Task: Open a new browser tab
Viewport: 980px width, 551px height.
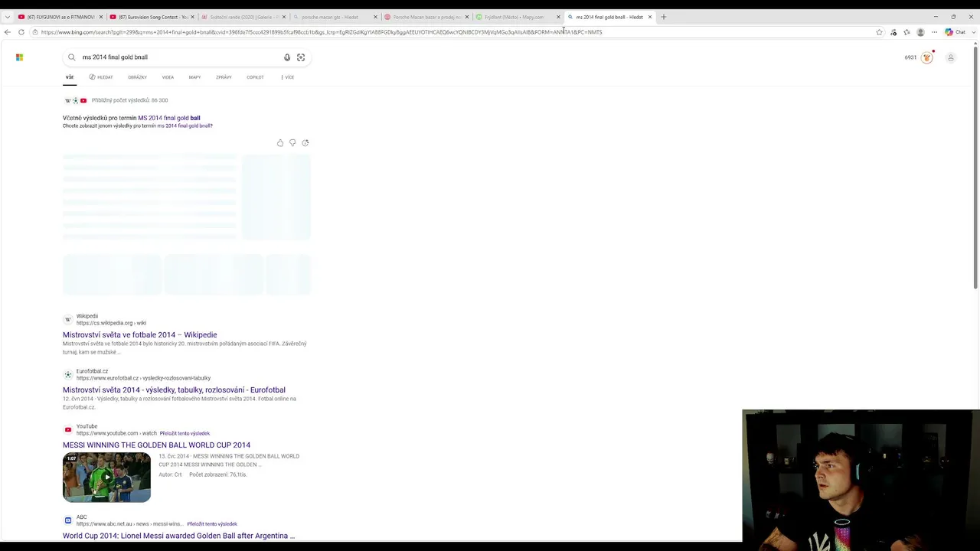Action: (x=664, y=17)
